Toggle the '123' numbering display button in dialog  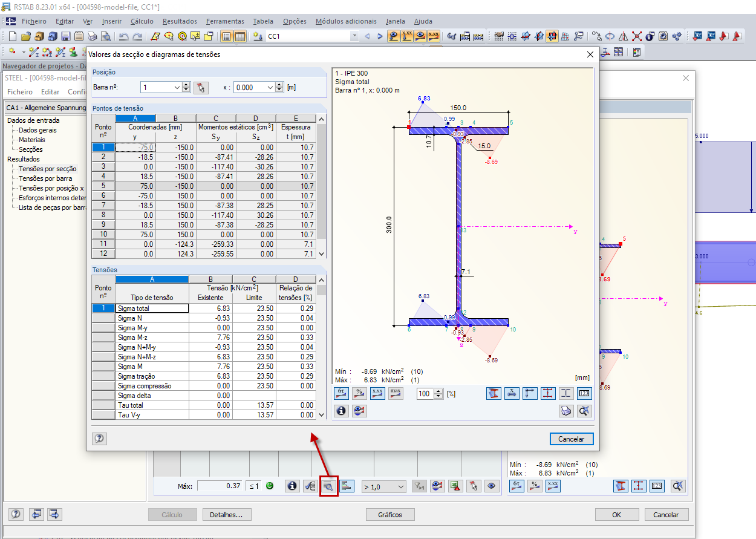[x=584, y=393]
